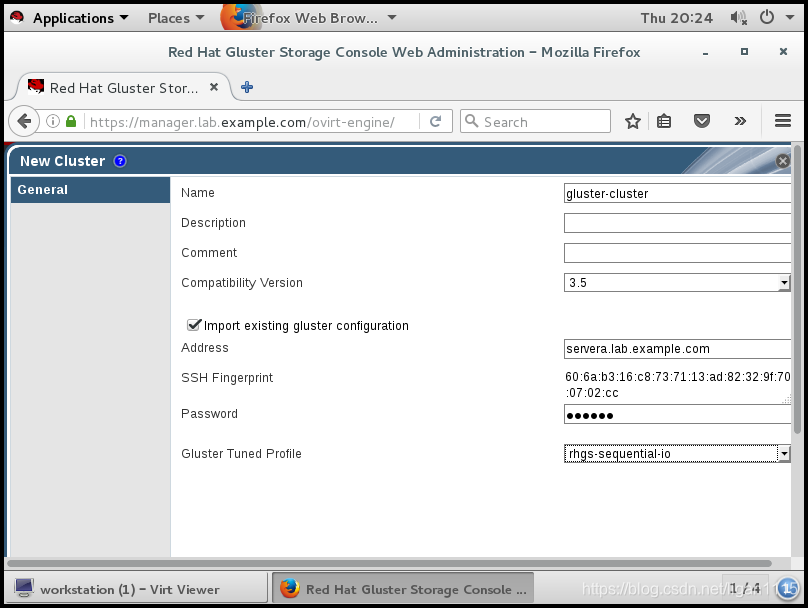The width and height of the screenshot is (808, 608).
Task: Show bookmarks list icon in toolbar
Action: tap(664, 122)
